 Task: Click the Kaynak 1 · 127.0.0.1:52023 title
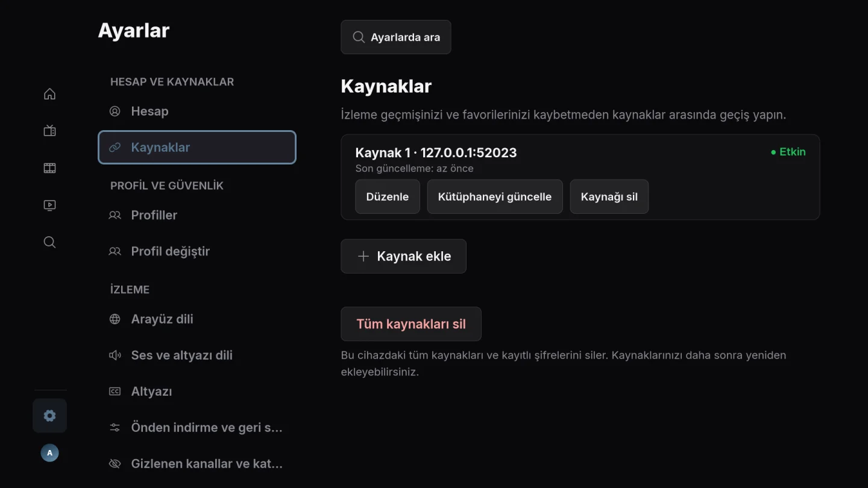pos(436,153)
